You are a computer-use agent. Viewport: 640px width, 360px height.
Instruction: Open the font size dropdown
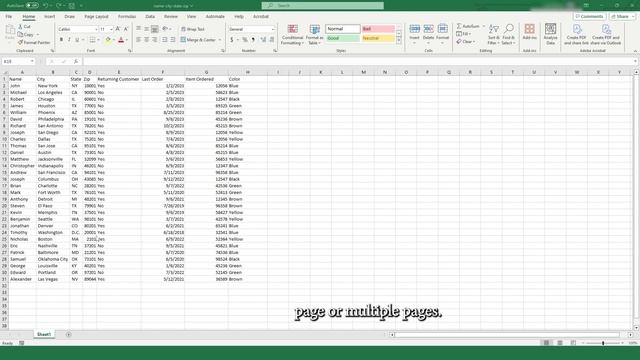point(111,29)
